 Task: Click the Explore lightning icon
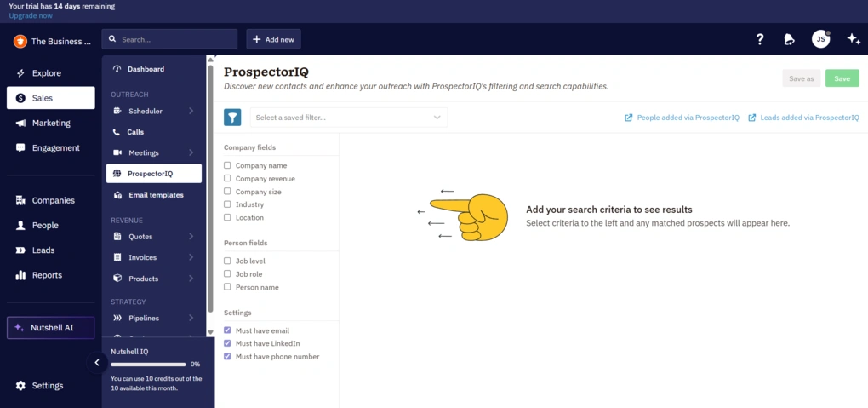click(20, 73)
